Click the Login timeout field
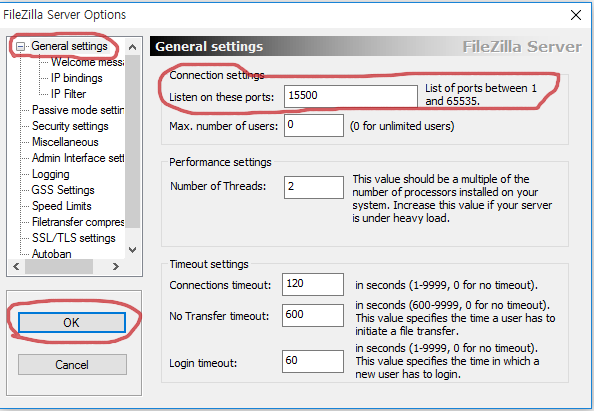Viewport: 594px width, 411px height. pos(313,361)
